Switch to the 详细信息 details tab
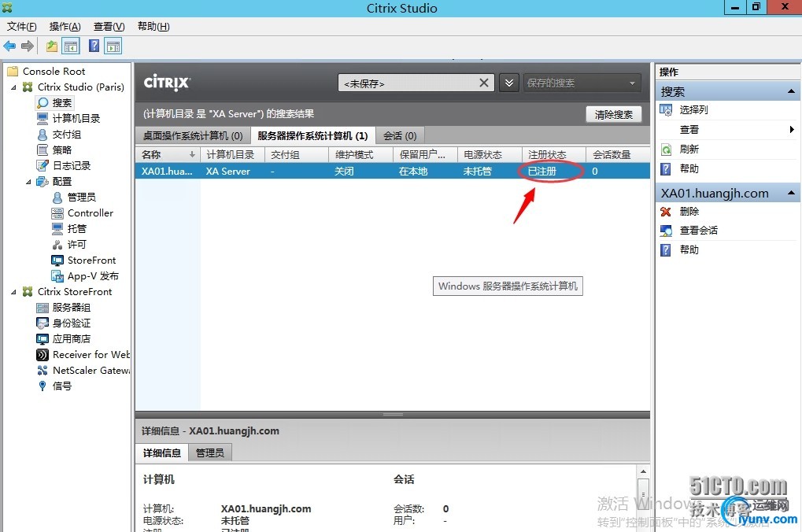This screenshot has height=532, width=802. click(x=161, y=453)
